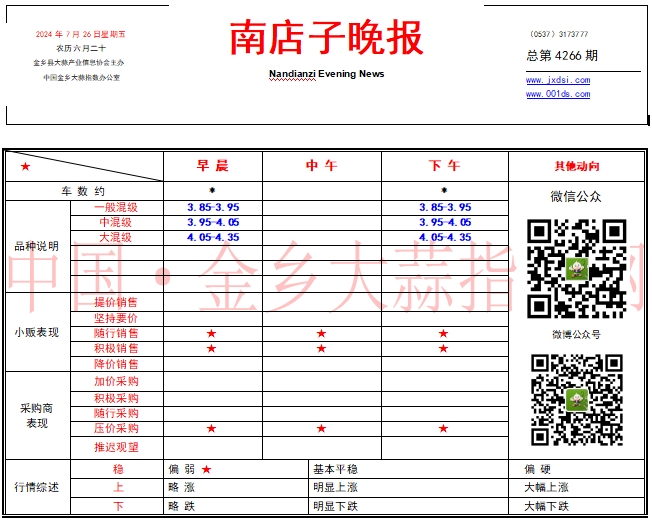
Task: Click the 积极销售 star in the 早晨 column
Action: [211, 348]
